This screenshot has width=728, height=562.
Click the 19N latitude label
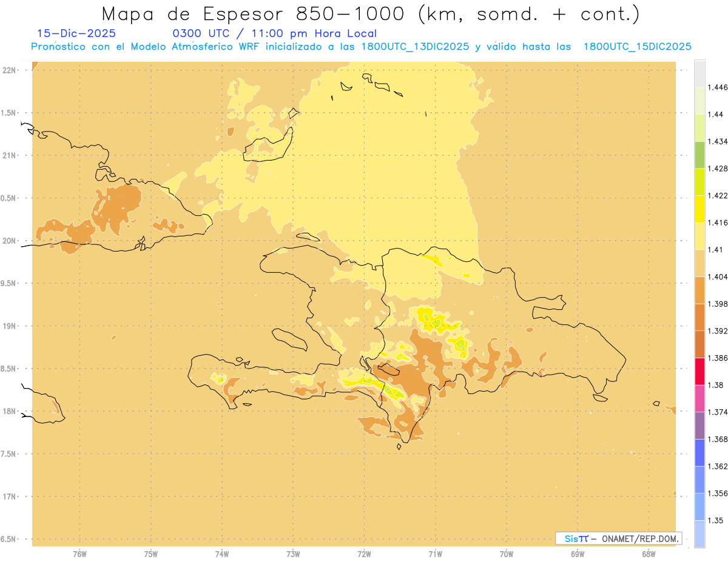click(9, 326)
